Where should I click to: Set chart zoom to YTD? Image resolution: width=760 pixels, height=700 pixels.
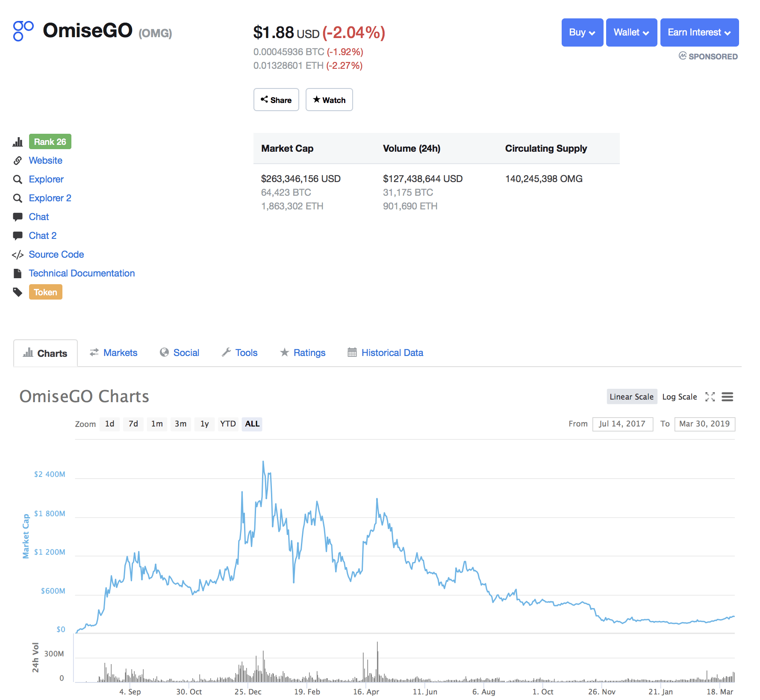pos(228,424)
